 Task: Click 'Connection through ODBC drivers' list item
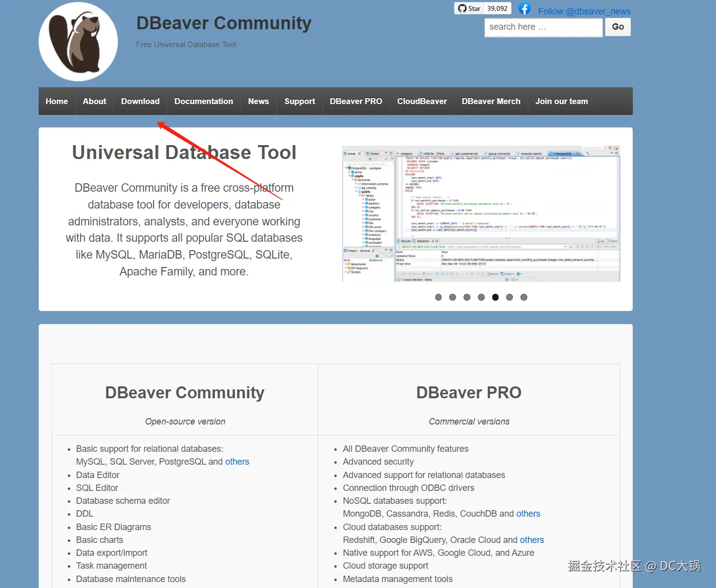point(409,488)
